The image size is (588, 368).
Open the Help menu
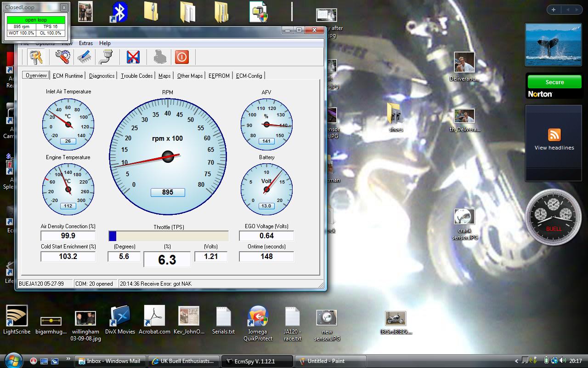(x=105, y=43)
